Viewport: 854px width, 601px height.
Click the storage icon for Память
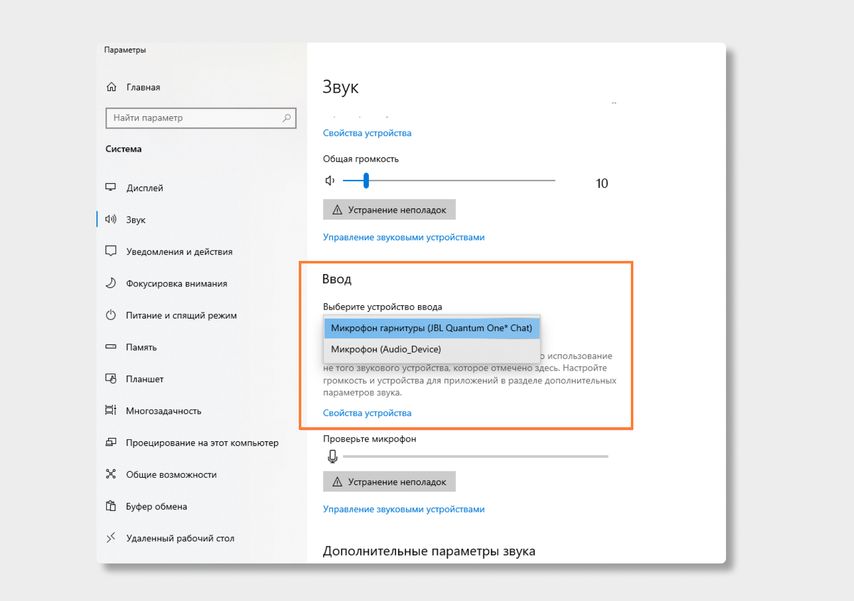(x=112, y=347)
